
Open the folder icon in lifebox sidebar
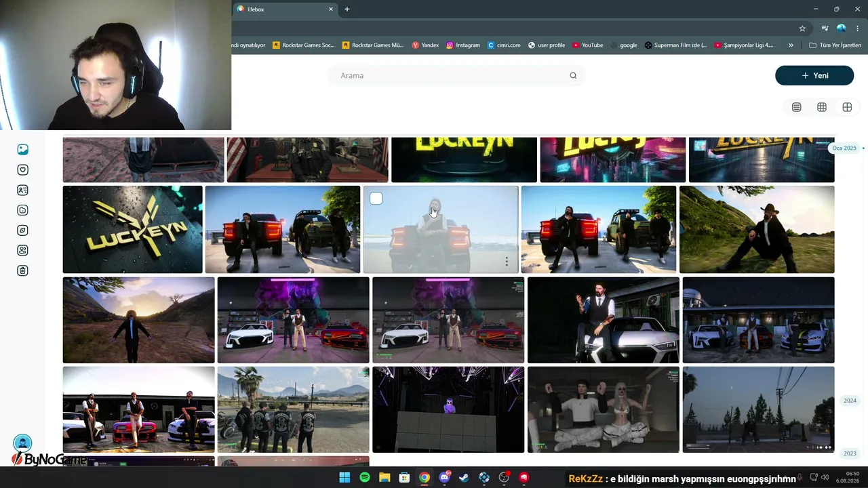[22, 210]
